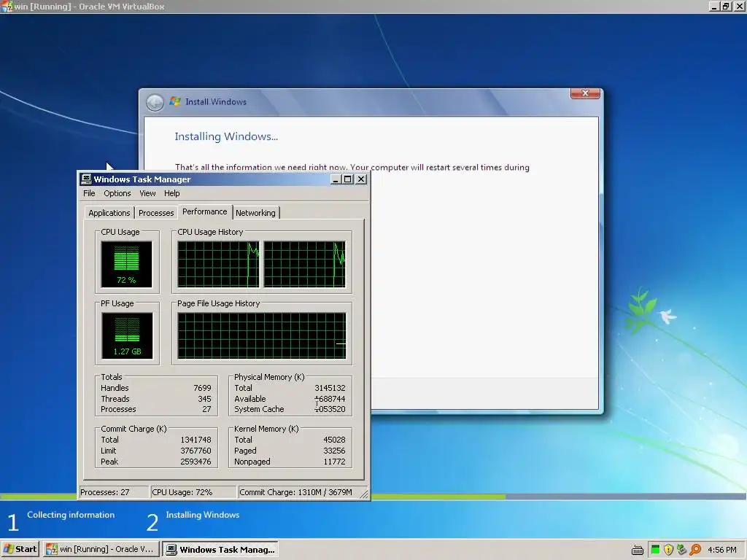Click the Page File Usage History graph
This screenshot has width=747, height=560.
tap(262, 335)
